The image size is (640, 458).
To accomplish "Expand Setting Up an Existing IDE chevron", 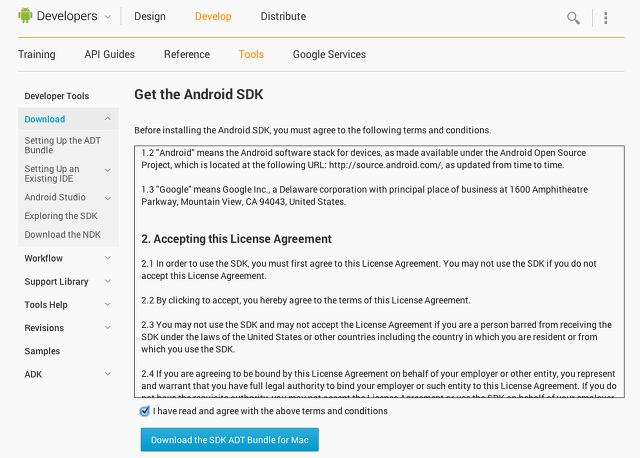I will (x=108, y=170).
